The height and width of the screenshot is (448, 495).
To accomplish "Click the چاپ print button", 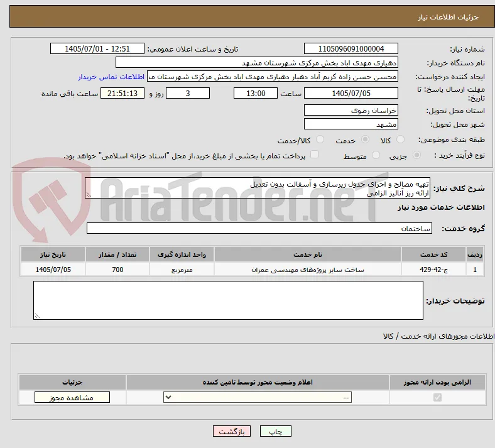I will coord(276,431).
